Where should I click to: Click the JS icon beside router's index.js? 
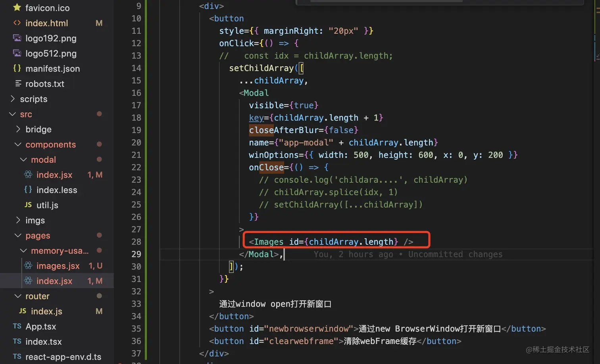point(23,311)
